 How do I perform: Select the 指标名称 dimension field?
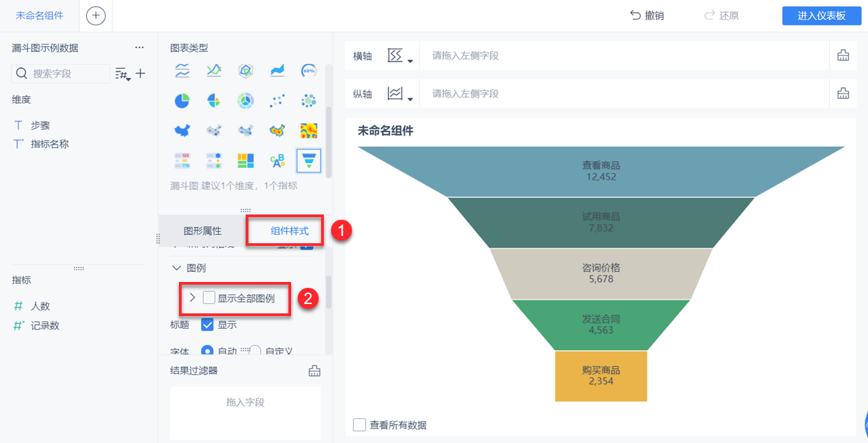tap(49, 144)
